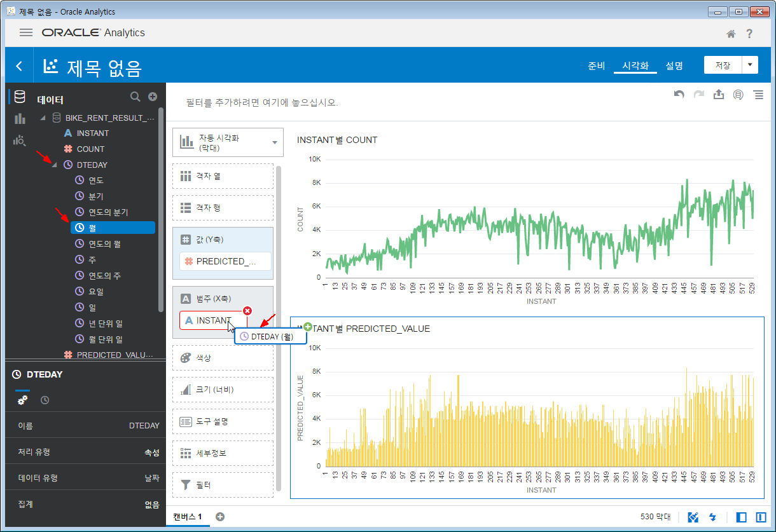Change the 집계 value 없음
776x532 pixels.
click(x=151, y=505)
